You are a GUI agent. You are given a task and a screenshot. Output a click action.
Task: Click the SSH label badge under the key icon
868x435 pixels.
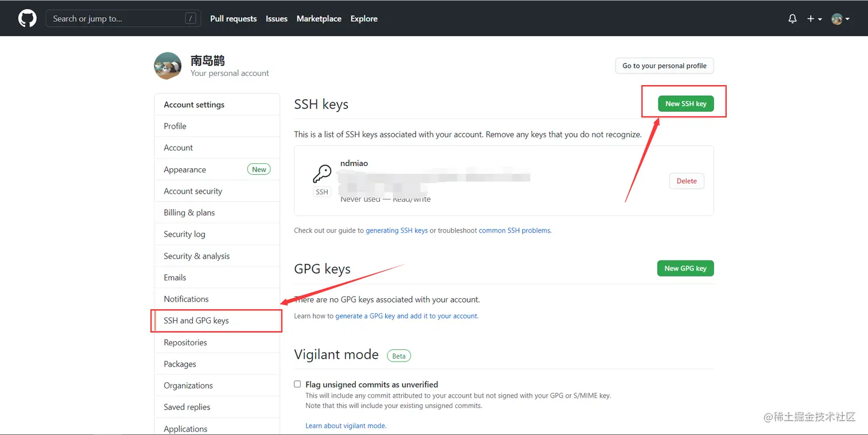322,192
